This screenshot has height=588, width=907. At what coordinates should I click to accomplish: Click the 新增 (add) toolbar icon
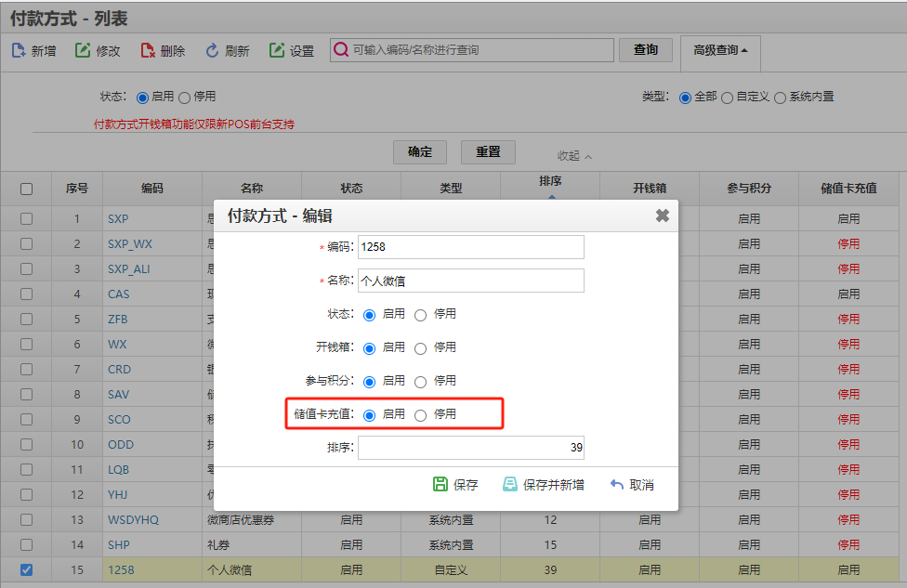[x=19, y=51]
